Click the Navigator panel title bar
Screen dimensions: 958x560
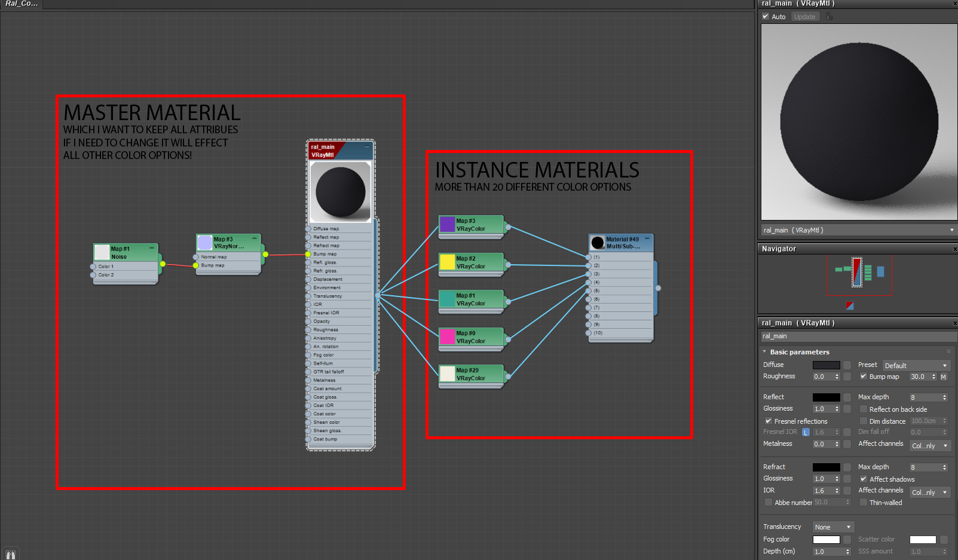click(857, 249)
